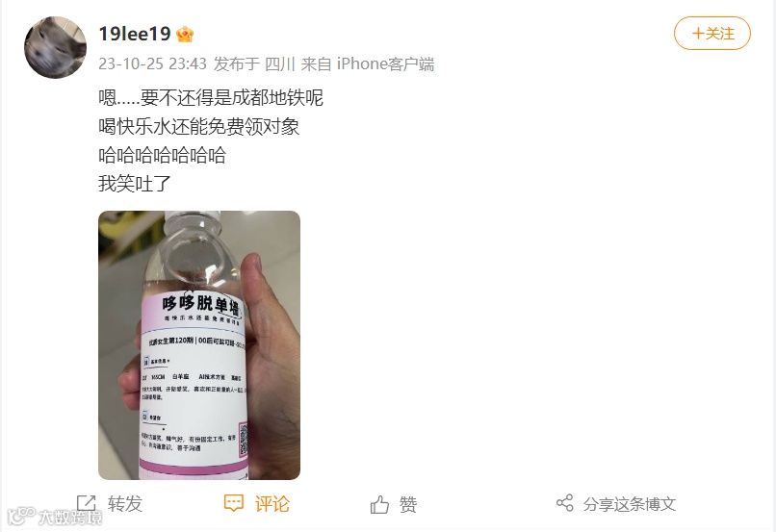Like the post via 赞 label
This screenshot has width=776, height=532.
pos(408,505)
